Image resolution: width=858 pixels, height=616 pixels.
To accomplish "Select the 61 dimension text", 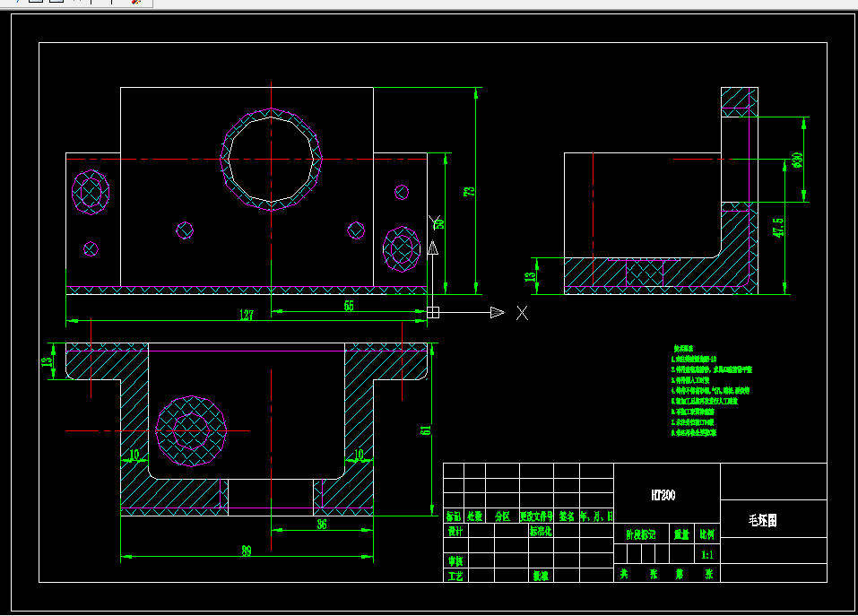I will (426, 430).
